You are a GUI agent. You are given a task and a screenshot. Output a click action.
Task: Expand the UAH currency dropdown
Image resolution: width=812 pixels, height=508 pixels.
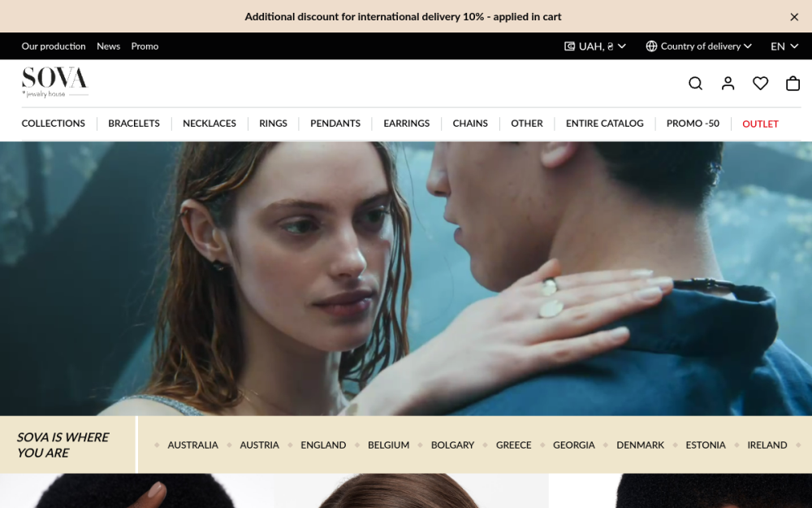(x=595, y=46)
